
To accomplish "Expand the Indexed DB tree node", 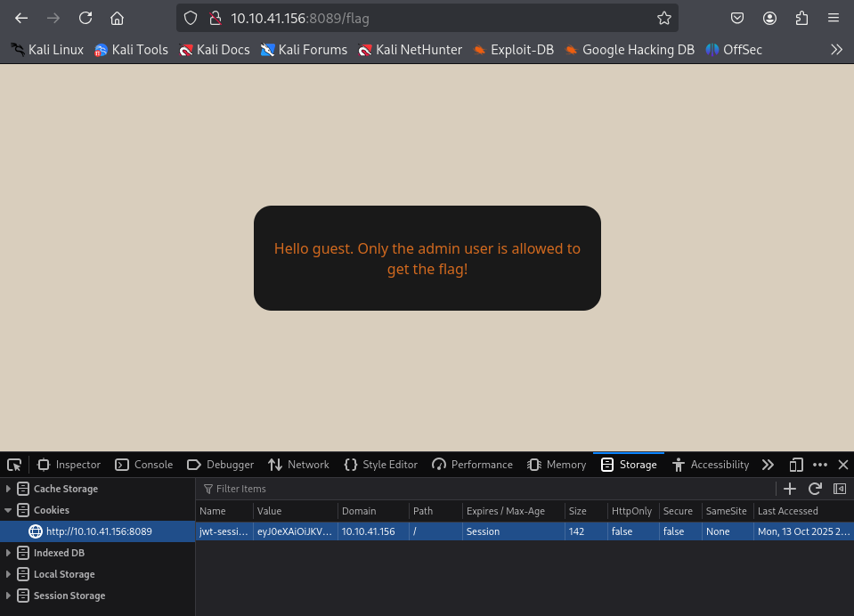I will click(8, 553).
